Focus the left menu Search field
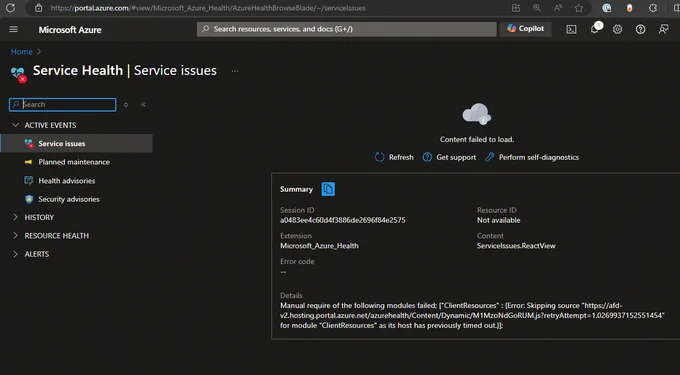 pos(62,104)
